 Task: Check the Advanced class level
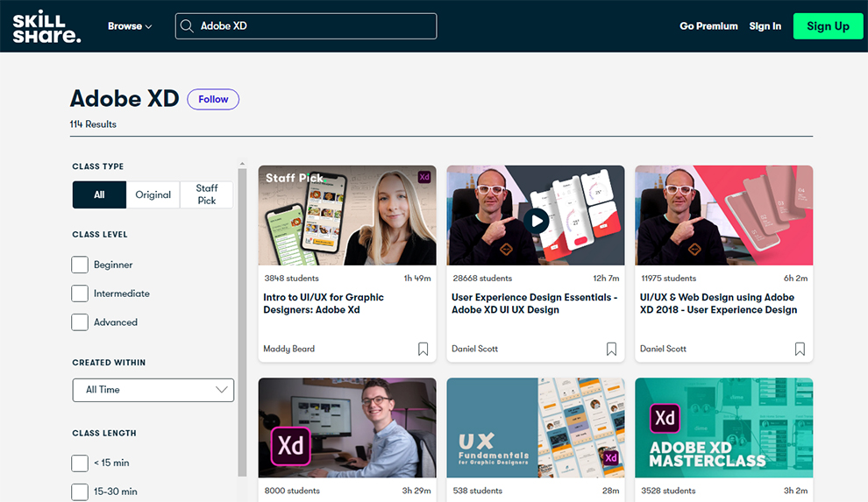[80, 322]
